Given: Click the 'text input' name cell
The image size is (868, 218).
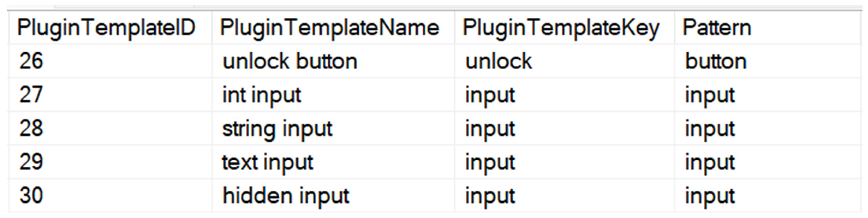Looking at the screenshot, I should point(268,162).
